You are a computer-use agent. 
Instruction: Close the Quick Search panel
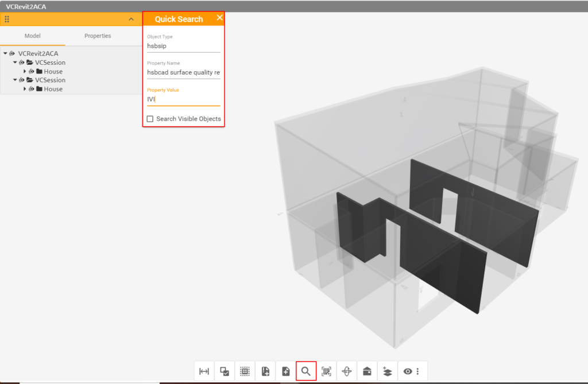coord(220,18)
